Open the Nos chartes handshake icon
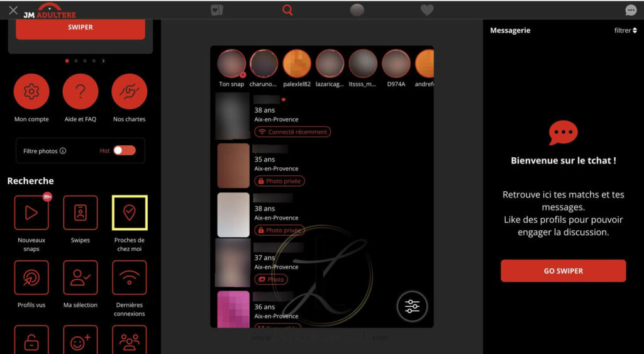 130,91
